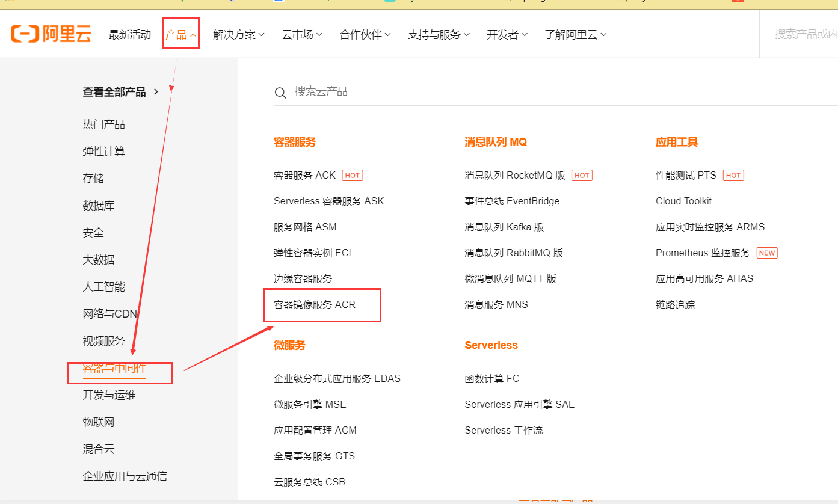This screenshot has width=838, height=504.
Task: Open 微消息队列 MQTT 版
Action: pos(511,279)
